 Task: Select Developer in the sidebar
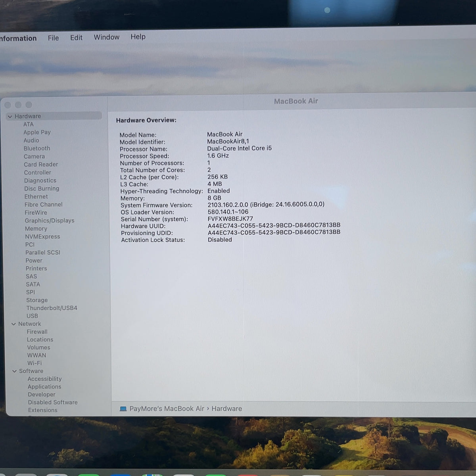pyautogui.click(x=42, y=394)
